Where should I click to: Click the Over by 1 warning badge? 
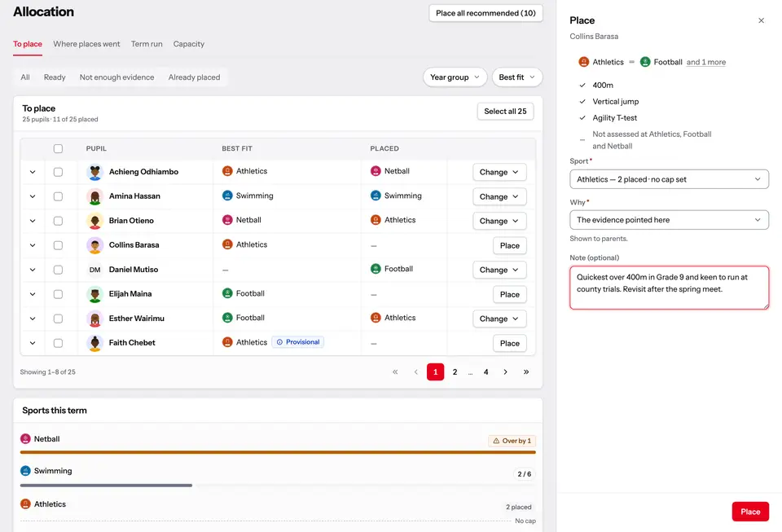point(512,441)
